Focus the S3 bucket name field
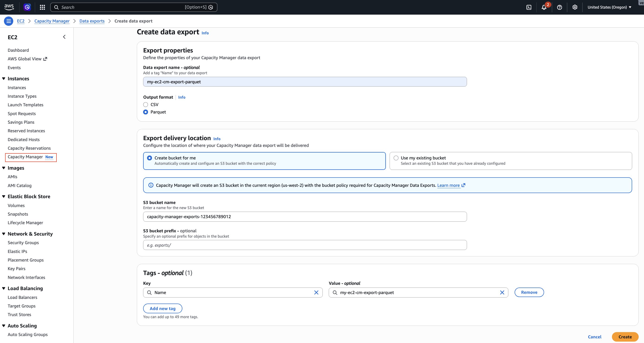The height and width of the screenshot is (343, 644). (x=305, y=217)
